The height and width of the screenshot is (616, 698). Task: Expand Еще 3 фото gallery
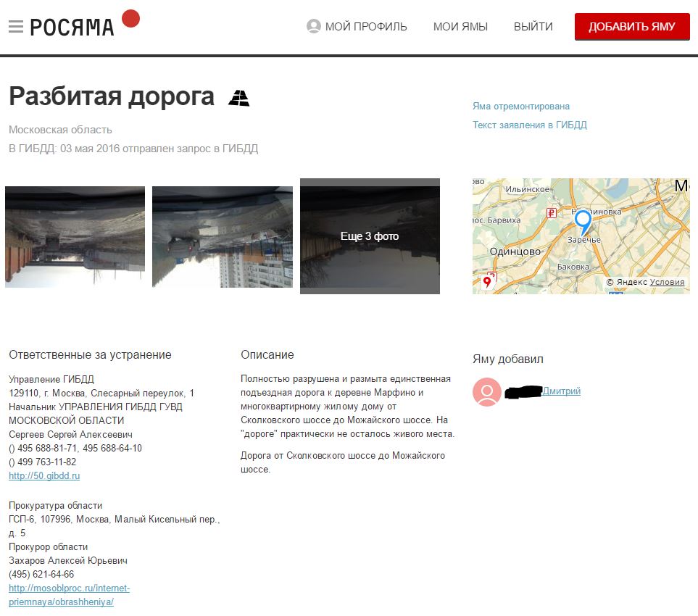[370, 236]
